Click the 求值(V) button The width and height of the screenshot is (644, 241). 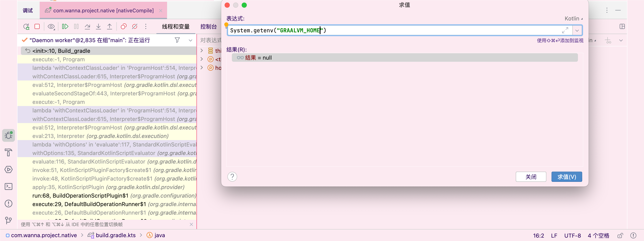tap(566, 177)
